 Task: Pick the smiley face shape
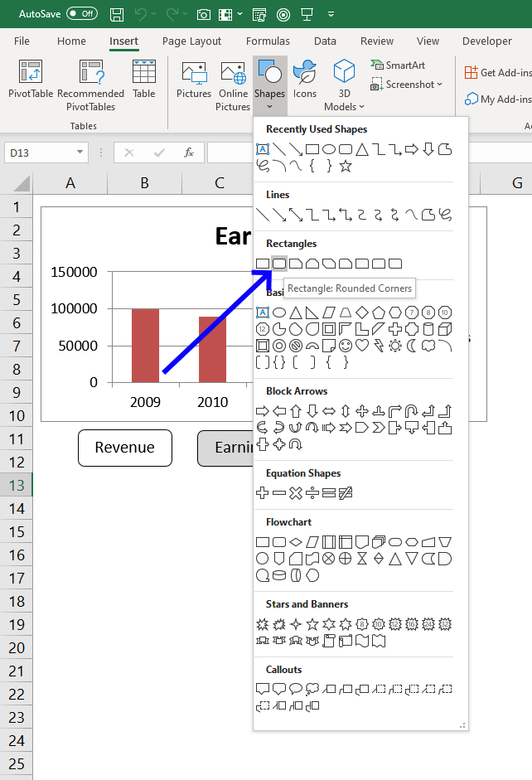click(346, 345)
